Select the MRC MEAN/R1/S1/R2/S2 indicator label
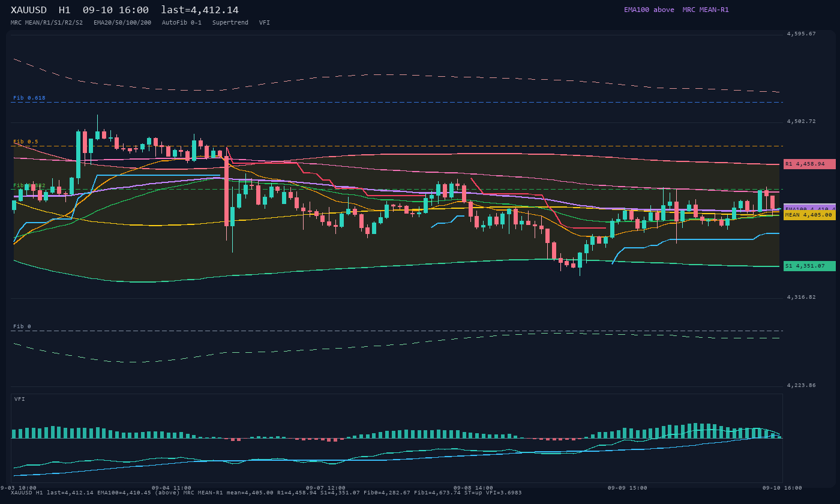The image size is (840, 504). coord(47,23)
